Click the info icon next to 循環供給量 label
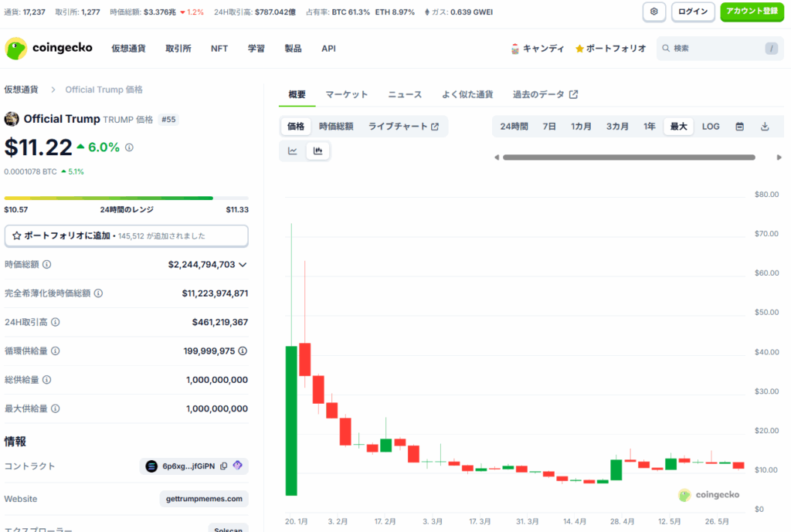This screenshot has width=791, height=532. (x=56, y=351)
